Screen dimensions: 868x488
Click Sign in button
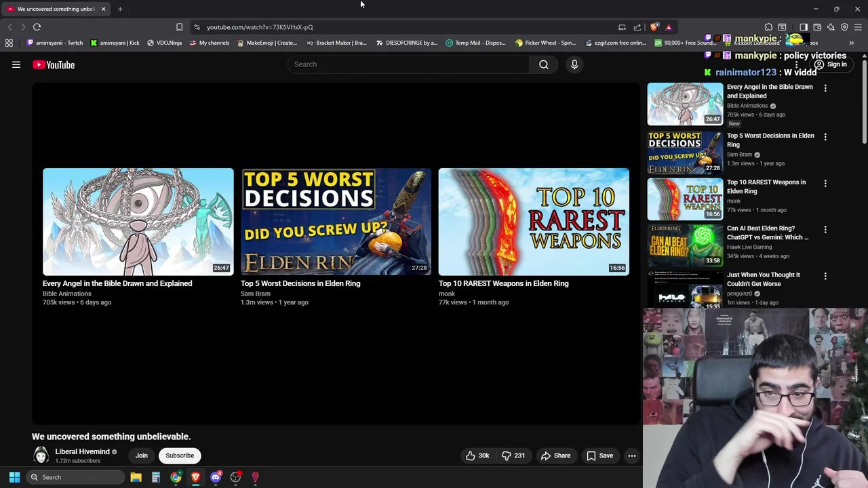[831, 64]
